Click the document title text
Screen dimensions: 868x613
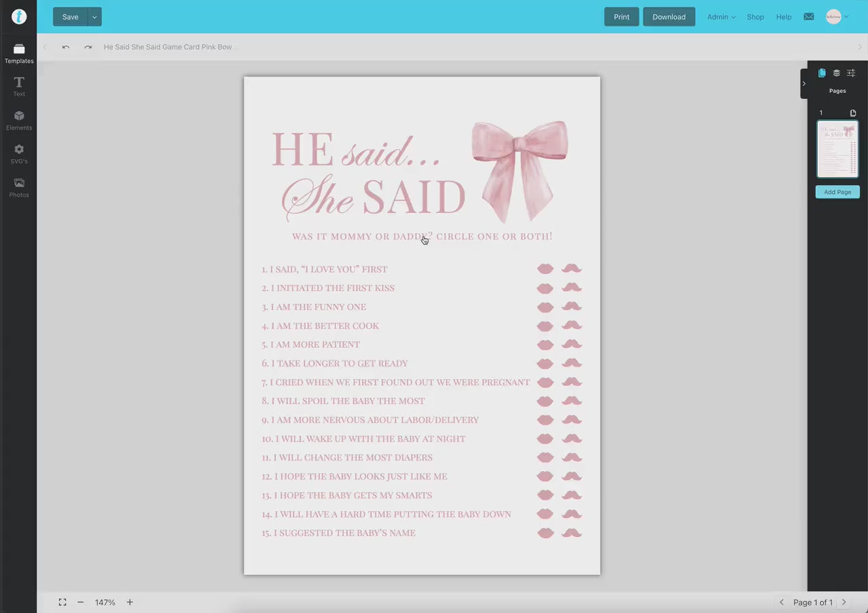pyautogui.click(x=167, y=47)
